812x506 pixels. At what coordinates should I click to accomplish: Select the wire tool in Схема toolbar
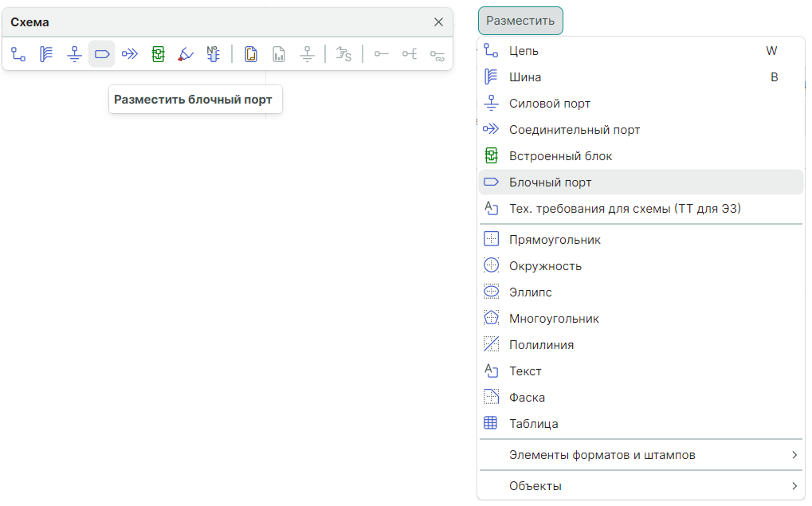coord(19,54)
